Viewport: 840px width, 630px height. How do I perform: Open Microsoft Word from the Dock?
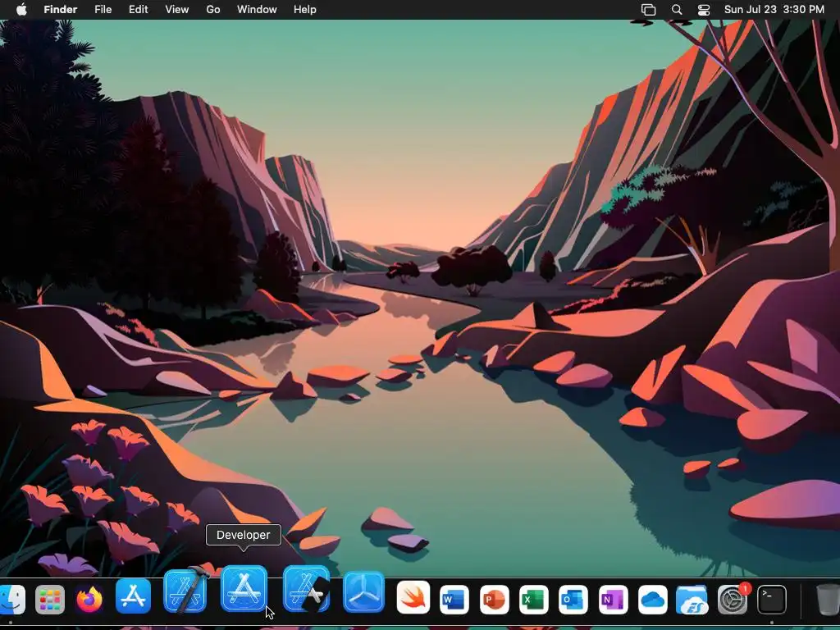click(454, 599)
